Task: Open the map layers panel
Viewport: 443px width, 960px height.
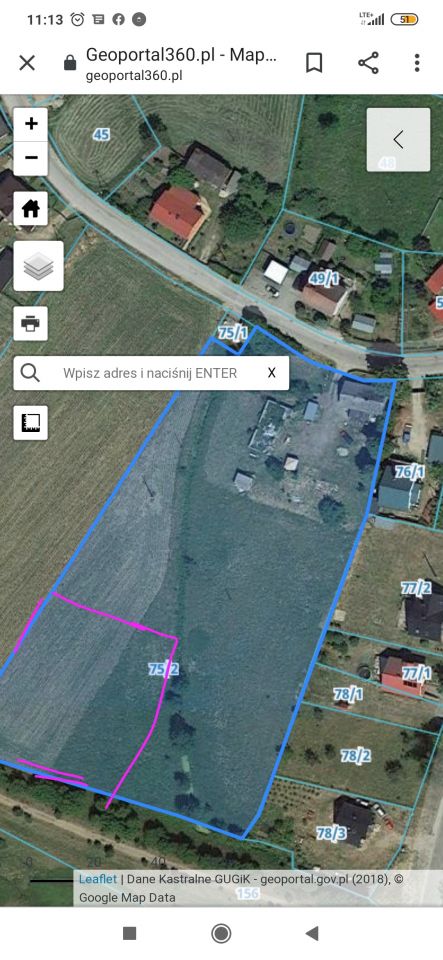Action: click(39, 266)
